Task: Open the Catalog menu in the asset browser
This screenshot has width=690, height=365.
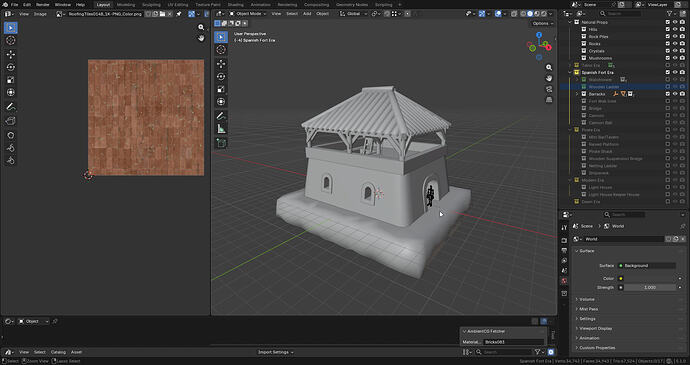Action: click(58, 352)
